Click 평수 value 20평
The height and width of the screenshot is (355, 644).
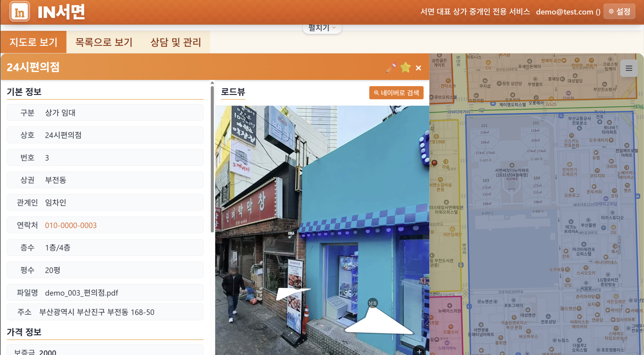pos(52,270)
